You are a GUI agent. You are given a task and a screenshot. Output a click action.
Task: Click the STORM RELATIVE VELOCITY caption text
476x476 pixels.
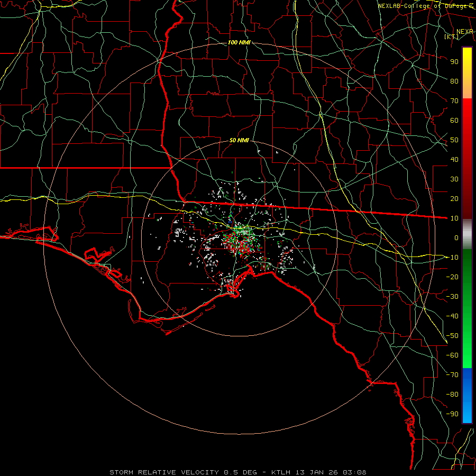coord(165,472)
